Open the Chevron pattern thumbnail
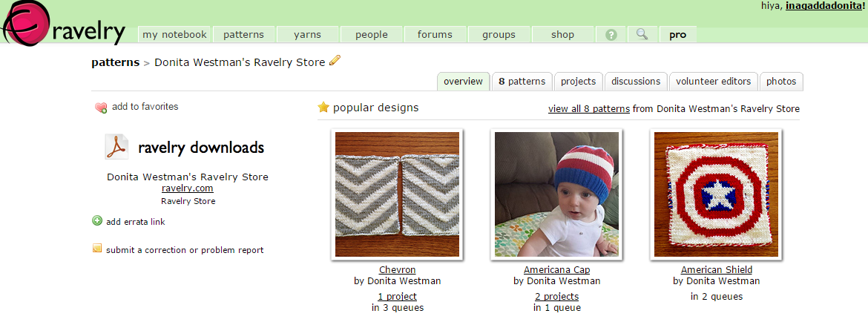Screen dimensions: 868x322 point(398,194)
